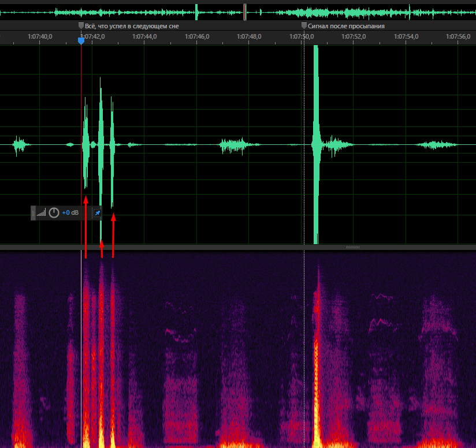
Task: Click the 1:07:40,0 ruler label
Action: click(x=40, y=37)
